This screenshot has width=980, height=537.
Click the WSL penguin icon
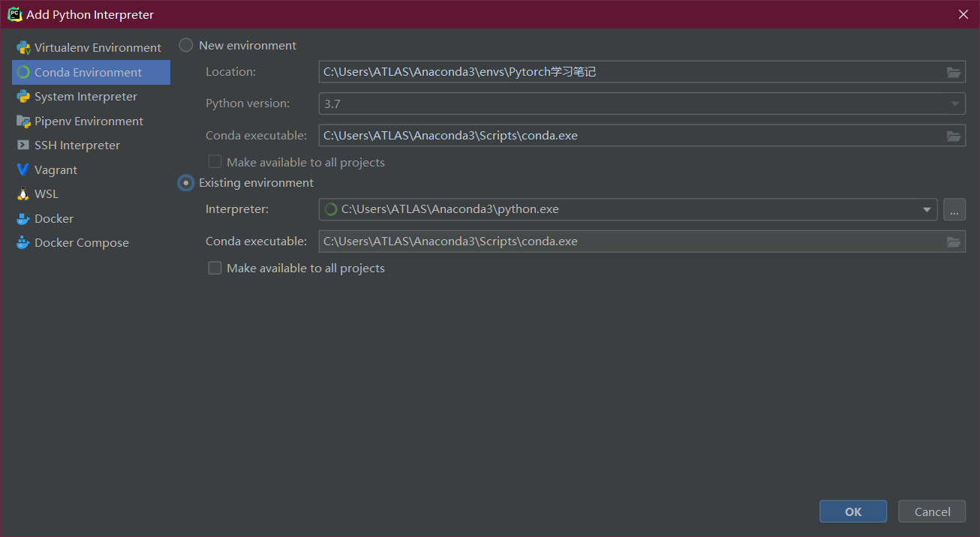(x=23, y=194)
